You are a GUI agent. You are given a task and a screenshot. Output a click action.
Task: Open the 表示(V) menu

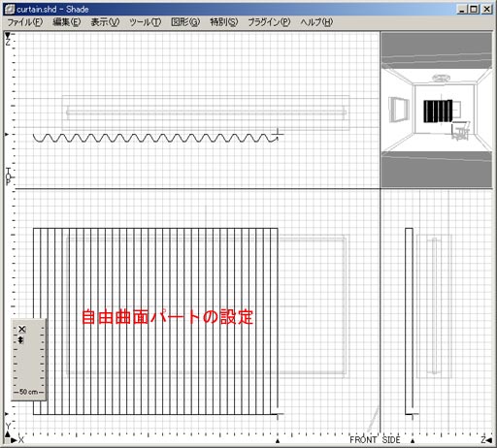pyautogui.click(x=105, y=22)
